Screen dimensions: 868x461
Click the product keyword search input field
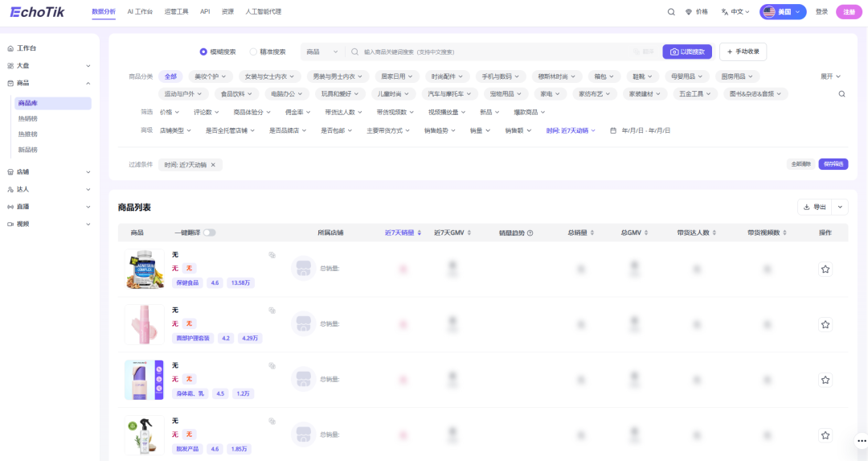(495, 51)
